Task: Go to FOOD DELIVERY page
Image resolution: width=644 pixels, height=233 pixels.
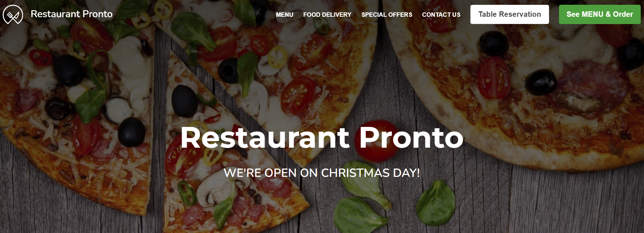Action: (327, 15)
